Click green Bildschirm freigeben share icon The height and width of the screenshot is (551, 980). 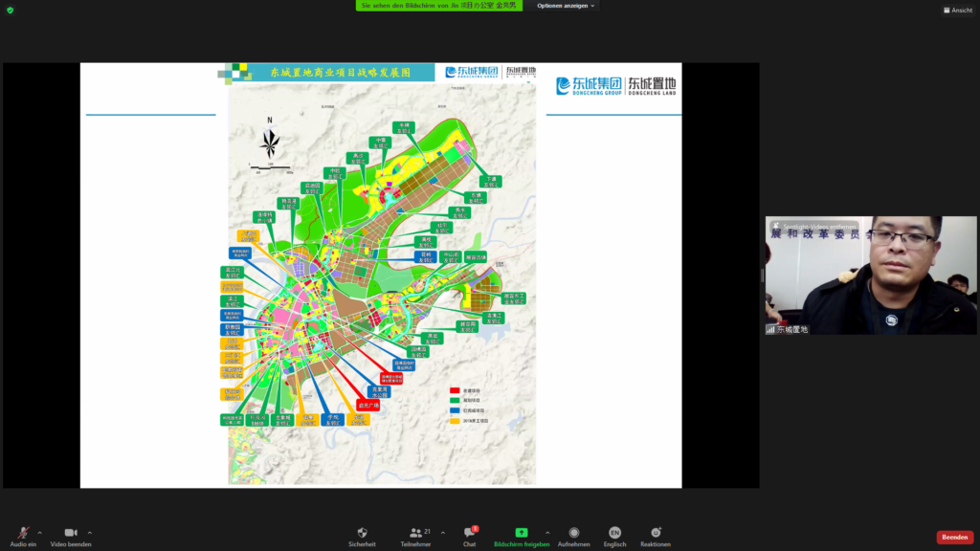click(521, 533)
